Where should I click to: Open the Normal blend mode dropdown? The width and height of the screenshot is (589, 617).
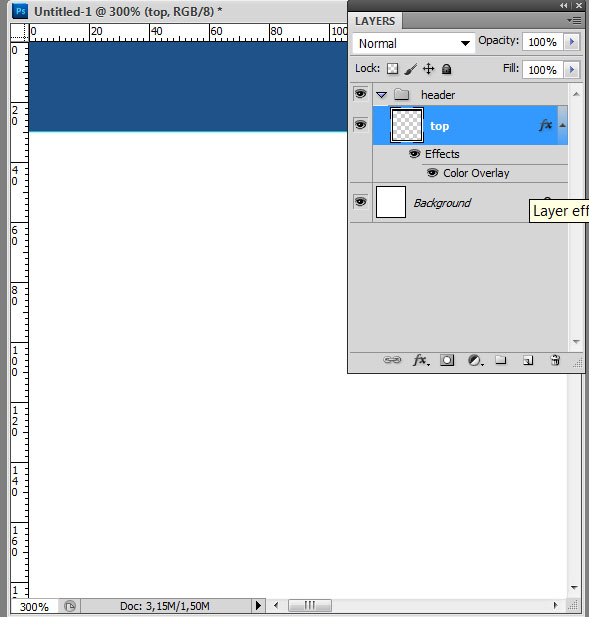(x=414, y=43)
